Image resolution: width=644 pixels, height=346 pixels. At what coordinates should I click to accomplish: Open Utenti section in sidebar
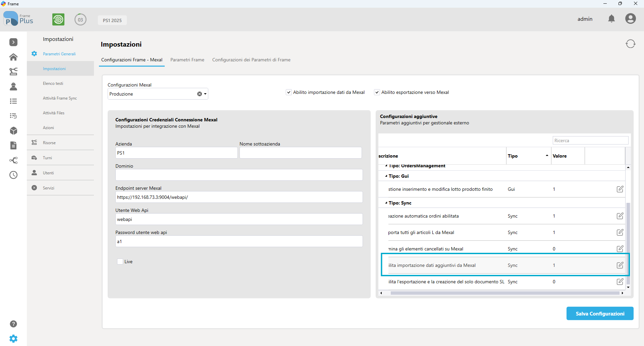[x=60, y=173]
